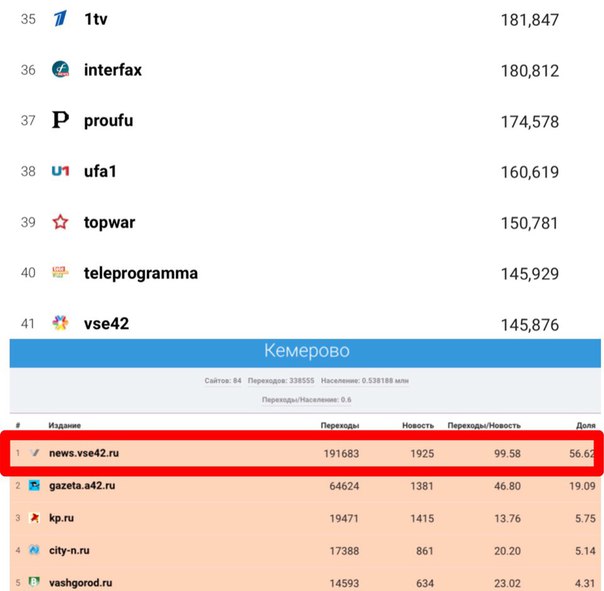Sort by the Доля column header
This screenshot has height=591, width=604.
pos(586,425)
